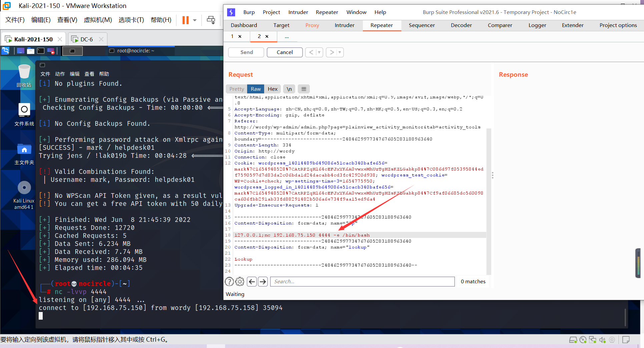Toggle the \n non-printable characters button
The width and height of the screenshot is (644, 348).
click(289, 89)
